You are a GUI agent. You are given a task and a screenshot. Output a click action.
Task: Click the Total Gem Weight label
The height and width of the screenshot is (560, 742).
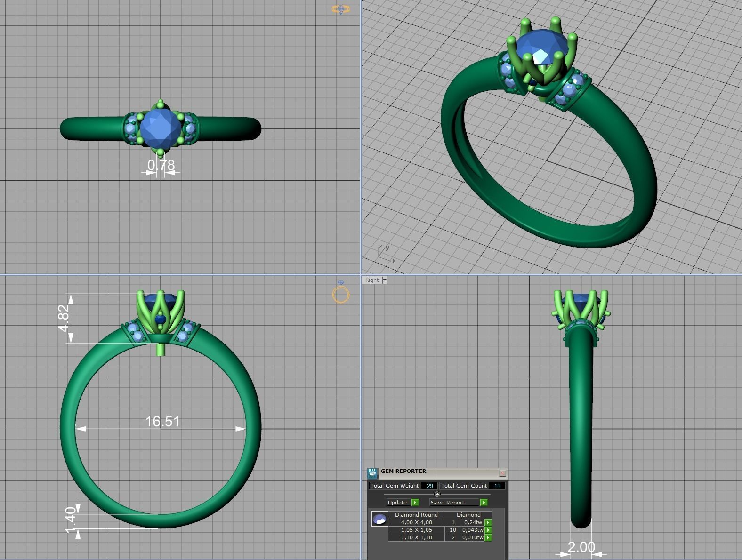click(x=395, y=486)
